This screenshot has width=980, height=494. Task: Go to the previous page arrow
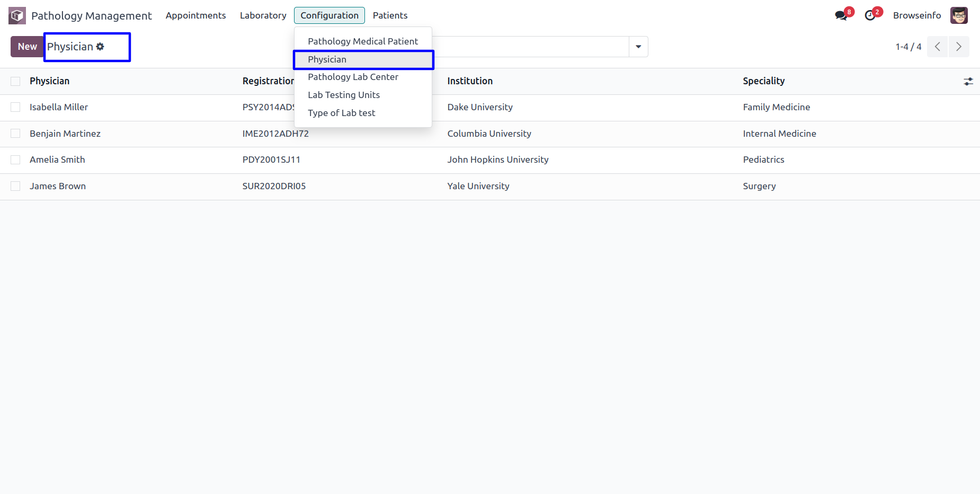click(x=937, y=47)
